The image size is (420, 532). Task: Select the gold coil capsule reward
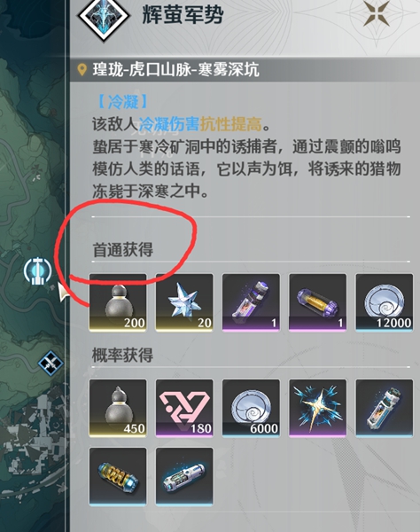point(118,476)
